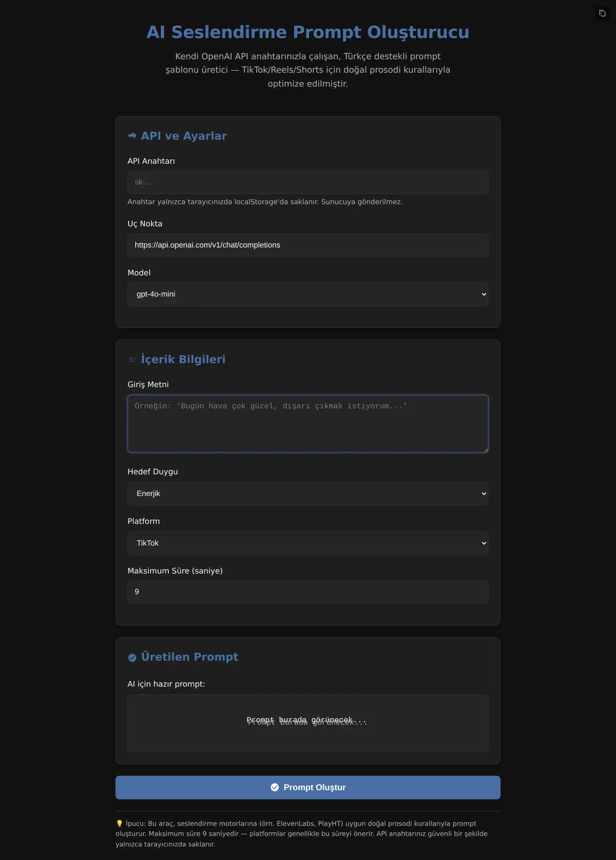Click the localStorage note under API key
This screenshot has height=860, width=616.
coord(265,202)
